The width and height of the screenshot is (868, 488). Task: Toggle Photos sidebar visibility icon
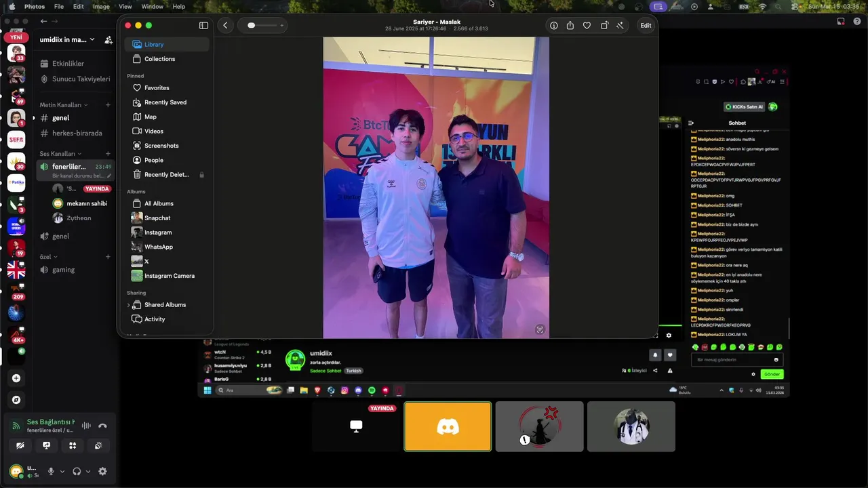point(203,26)
